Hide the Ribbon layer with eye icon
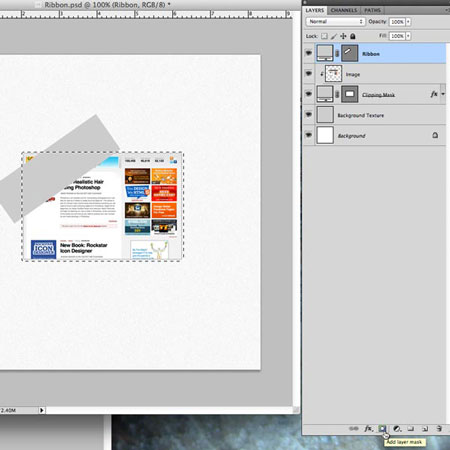 coord(309,53)
